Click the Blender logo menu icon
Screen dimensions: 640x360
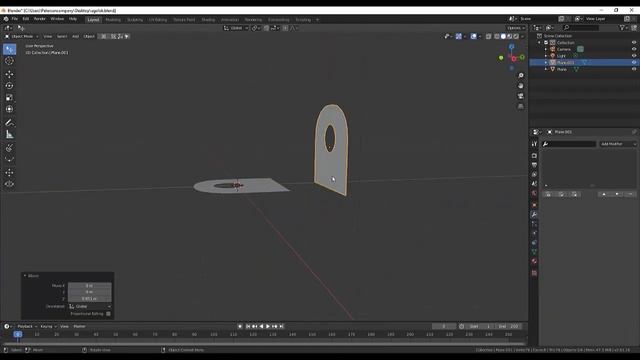[x=6, y=19]
